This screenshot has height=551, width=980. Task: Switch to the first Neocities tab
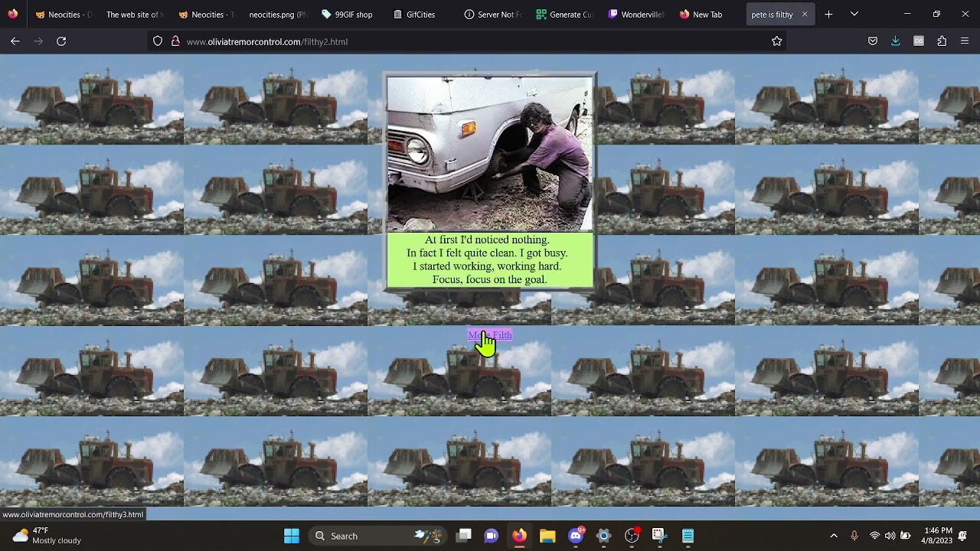click(x=64, y=14)
